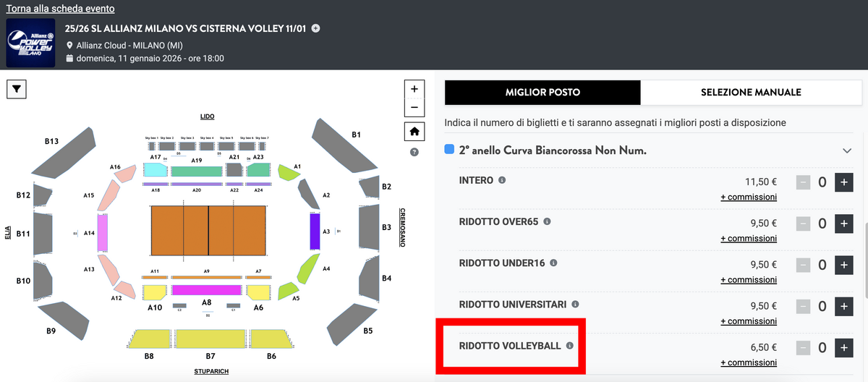The width and height of the screenshot is (868, 382).
Task: Show info for RIDOTTO VOLLEYBALL ticket
Action: click(569, 346)
